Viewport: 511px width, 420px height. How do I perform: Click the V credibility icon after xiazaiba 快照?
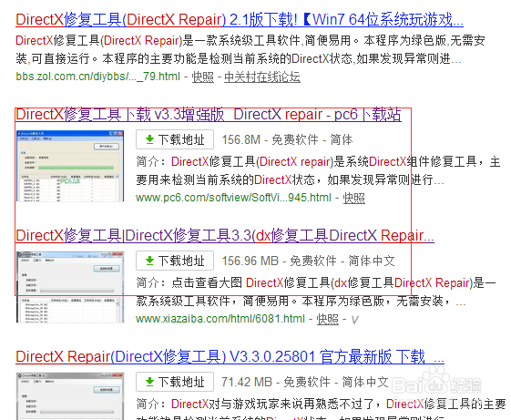354,320
